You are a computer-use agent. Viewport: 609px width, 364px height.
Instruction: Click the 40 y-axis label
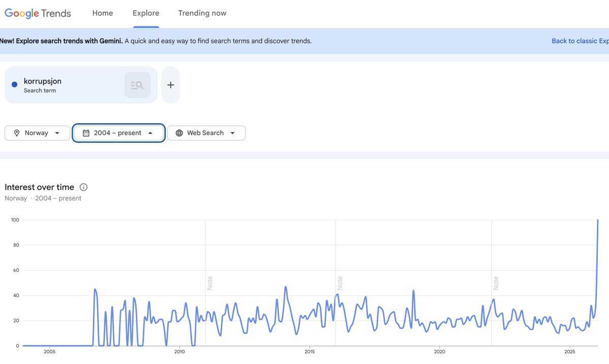point(16,296)
